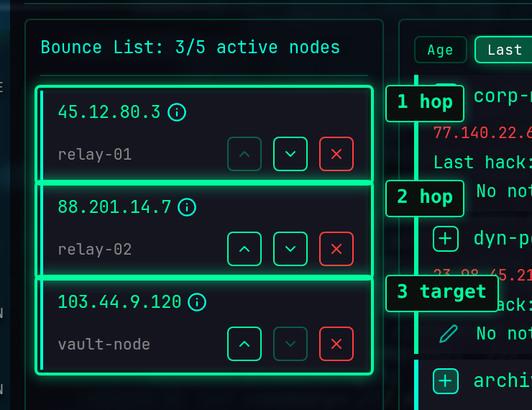Move relay-02 node down
This screenshot has width=532, height=410.
[x=290, y=249]
